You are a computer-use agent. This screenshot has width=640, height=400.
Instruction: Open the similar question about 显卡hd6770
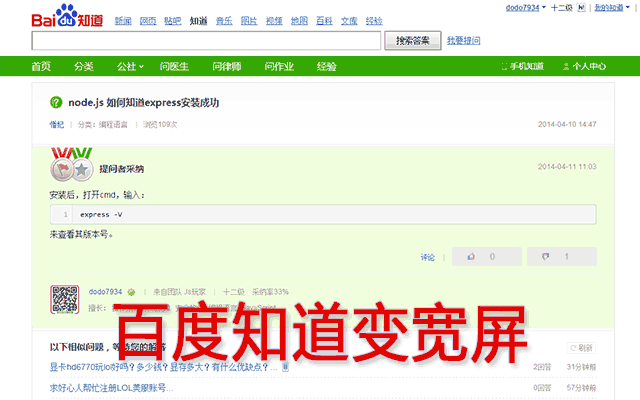[x=163, y=367]
